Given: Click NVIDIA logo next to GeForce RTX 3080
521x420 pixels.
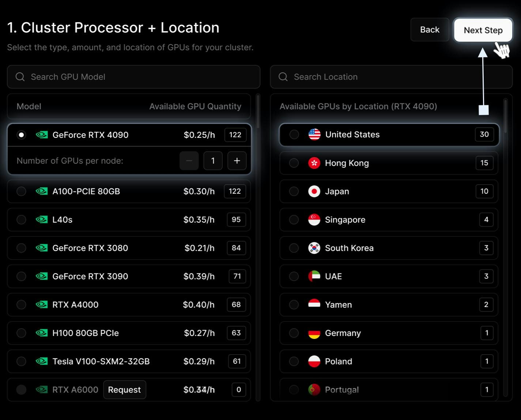Looking at the screenshot, I should click(42, 248).
